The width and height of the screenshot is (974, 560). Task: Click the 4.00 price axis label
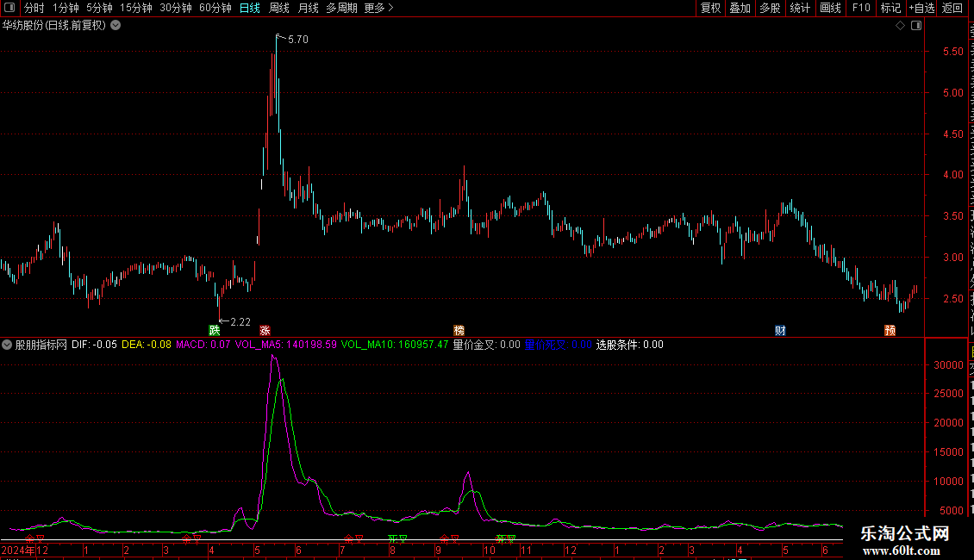coord(952,175)
